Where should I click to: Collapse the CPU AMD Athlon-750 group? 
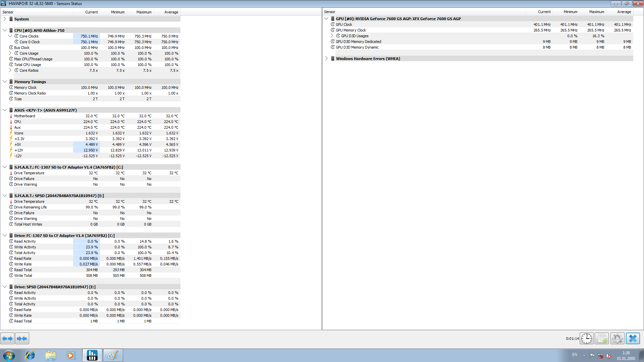5,31
